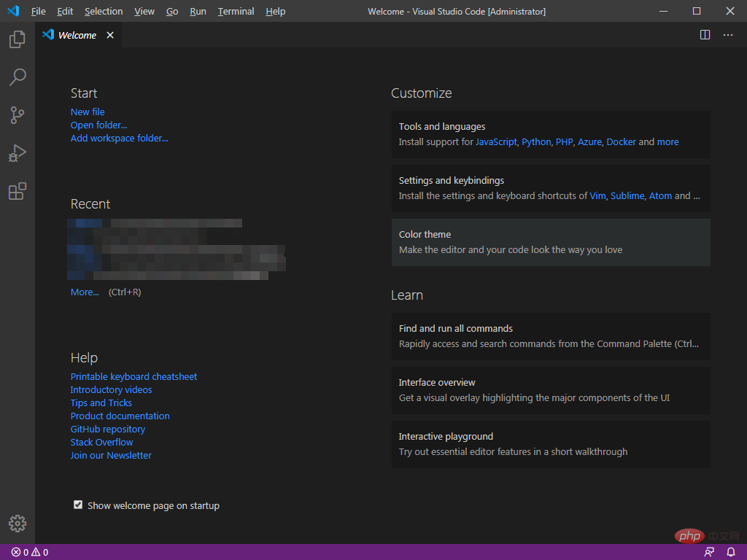Open the Interface overview card

(551, 390)
